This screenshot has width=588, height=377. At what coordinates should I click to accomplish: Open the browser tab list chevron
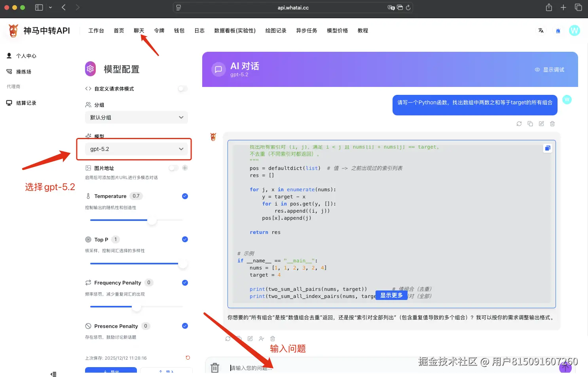pyautogui.click(x=50, y=7)
